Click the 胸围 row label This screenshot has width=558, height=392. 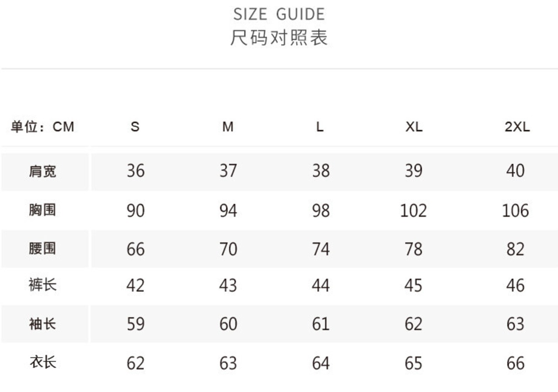pos(43,210)
